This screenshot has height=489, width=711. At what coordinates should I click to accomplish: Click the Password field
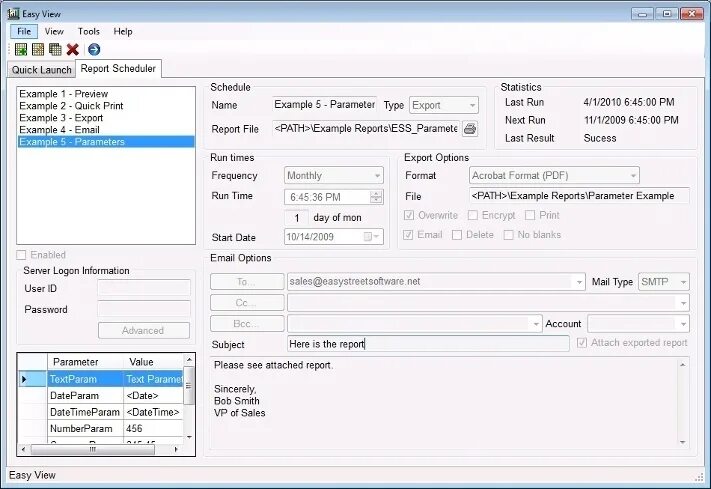[x=144, y=308]
